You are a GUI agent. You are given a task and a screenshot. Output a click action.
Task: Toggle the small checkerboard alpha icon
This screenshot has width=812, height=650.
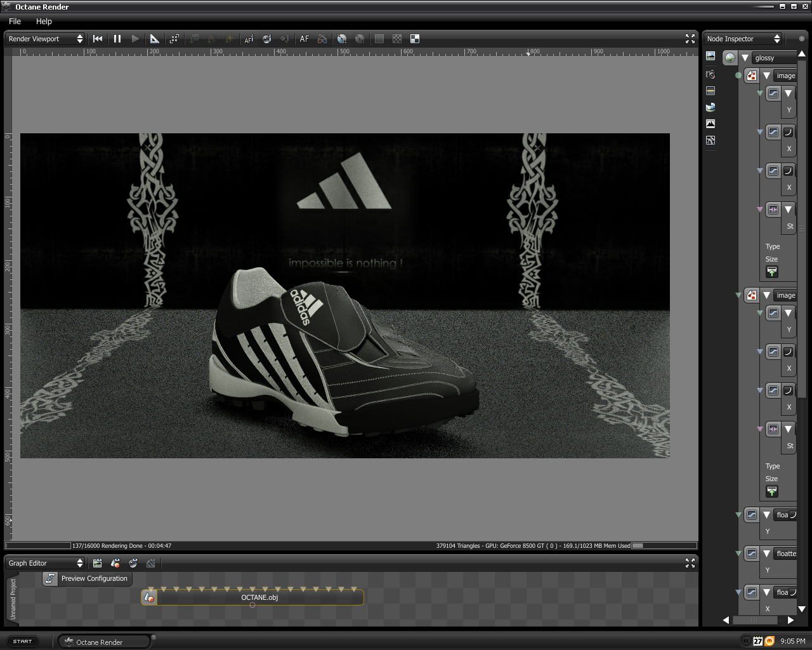pyautogui.click(x=397, y=39)
